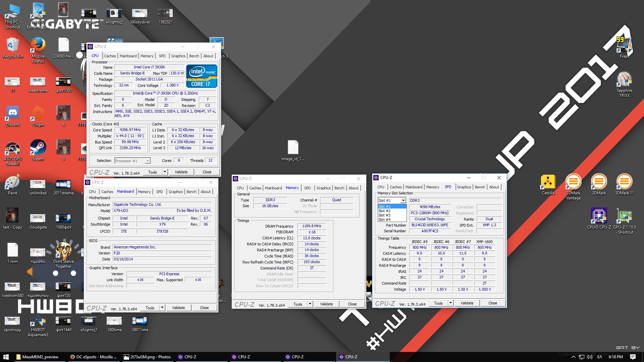The height and width of the screenshot is (362, 644).
Task: Click Tools button in Memory window
Action: tap(298, 304)
